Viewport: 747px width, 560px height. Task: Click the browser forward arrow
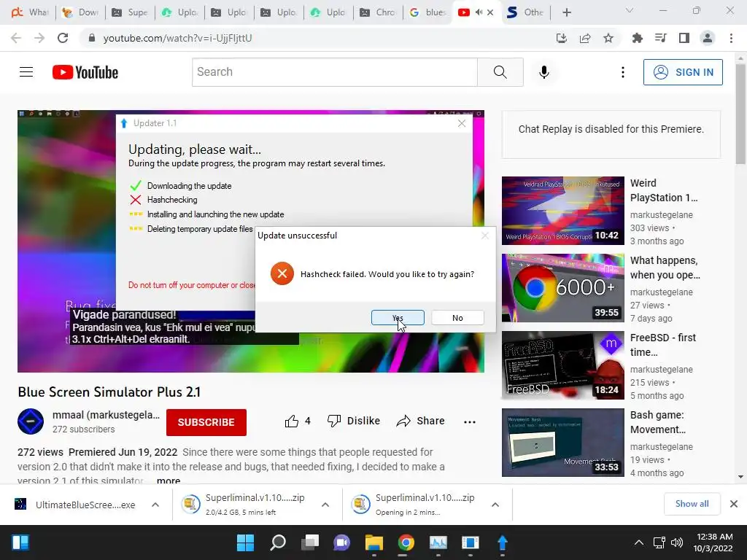pos(39,38)
